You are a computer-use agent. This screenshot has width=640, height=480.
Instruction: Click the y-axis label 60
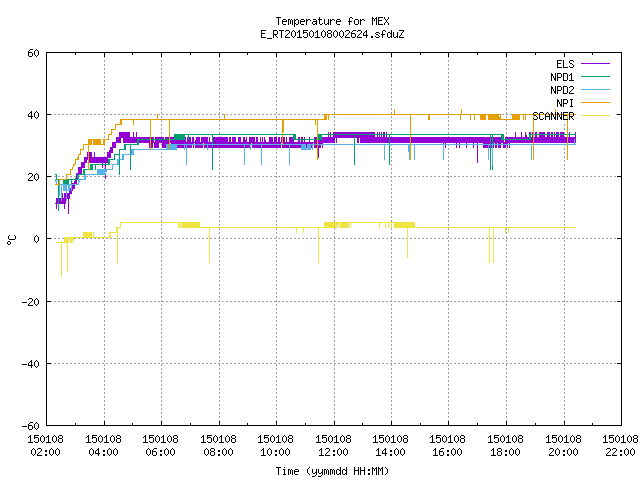coord(33,53)
